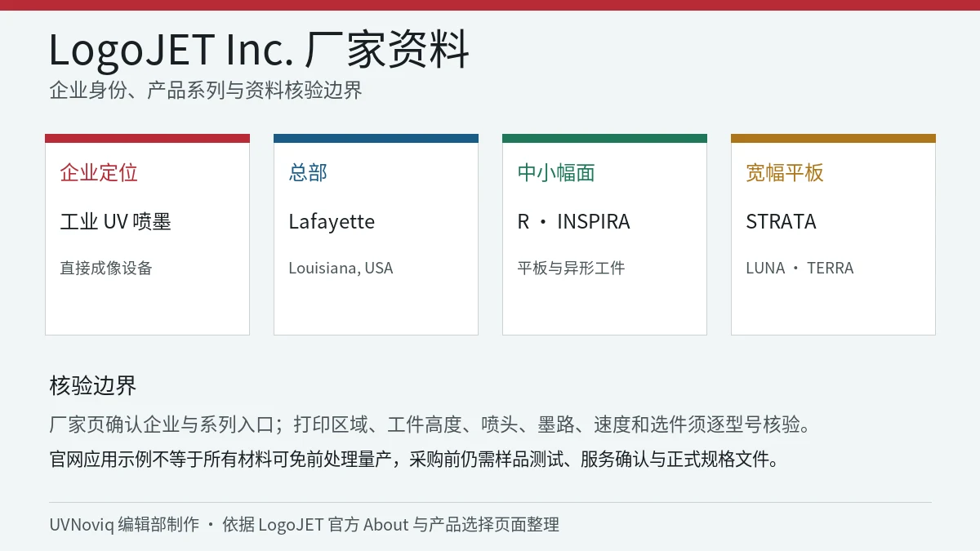980x551 pixels.
Task: Click the text "直接成像设备"
Action: (106, 268)
